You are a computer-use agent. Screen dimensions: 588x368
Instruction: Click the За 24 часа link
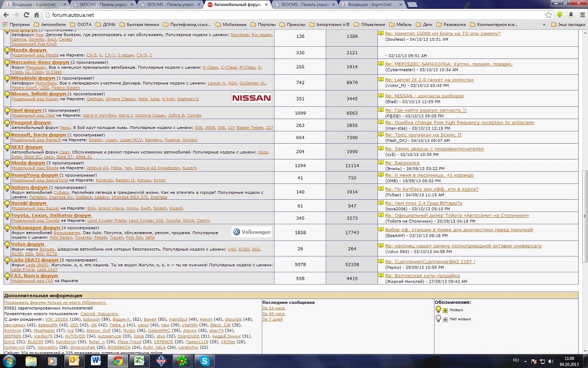click(x=273, y=308)
